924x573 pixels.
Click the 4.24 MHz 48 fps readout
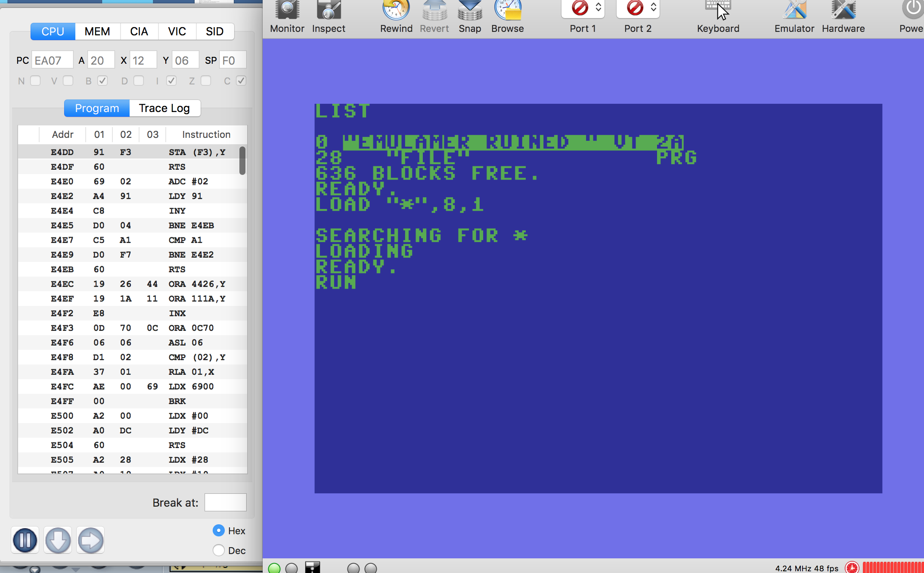pyautogui.click(x=806, y=568)
